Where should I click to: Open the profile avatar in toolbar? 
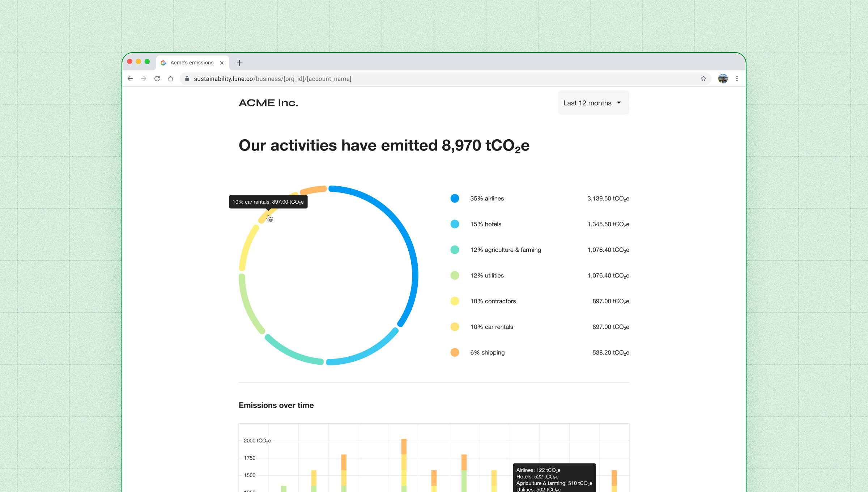pos(723,79)
